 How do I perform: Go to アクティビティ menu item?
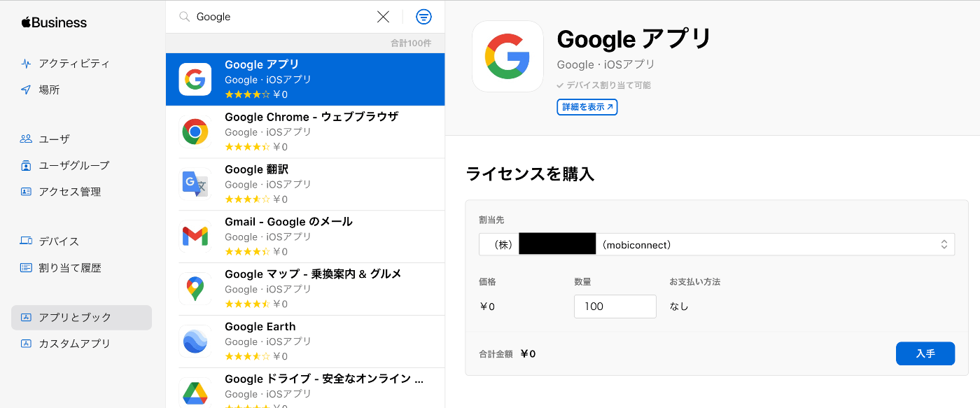(74, 64)
